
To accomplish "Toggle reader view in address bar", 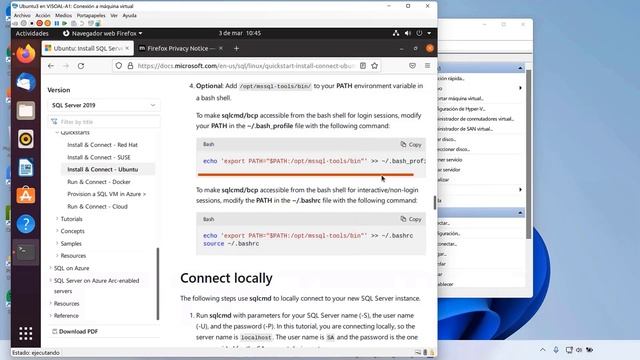I will pyautogui.click(x=362, y=66).
